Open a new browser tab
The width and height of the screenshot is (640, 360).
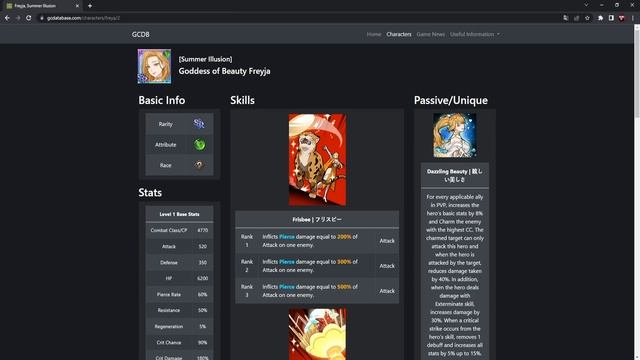coord(90,6)
